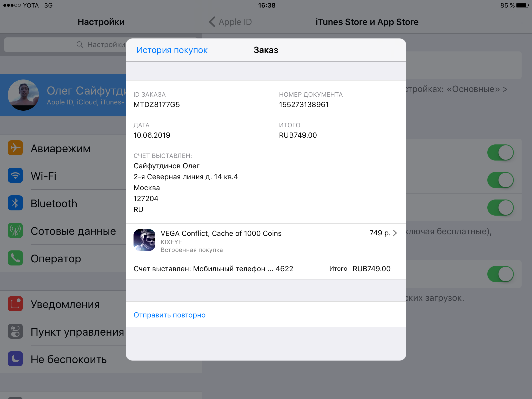This screenshot has width=532, height=399.
Task: Tap the VEGA Conflict app icon
Action: [144, 240]
